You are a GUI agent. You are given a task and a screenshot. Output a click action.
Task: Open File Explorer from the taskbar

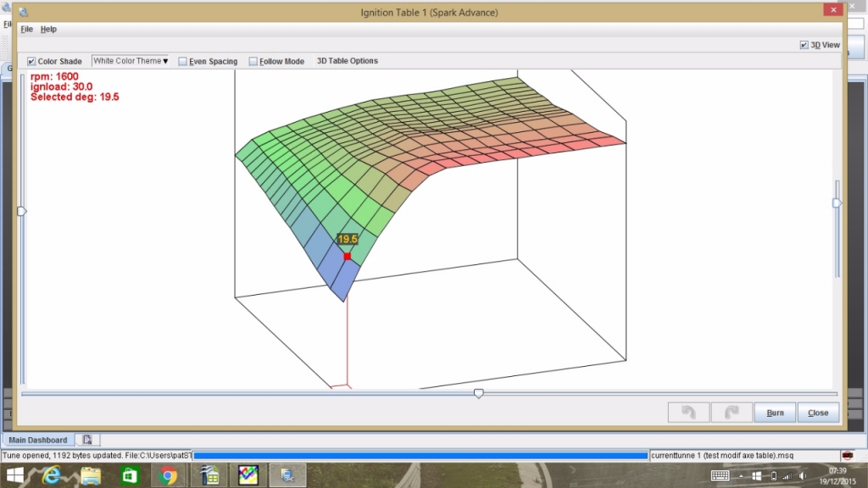pos(91,475)
